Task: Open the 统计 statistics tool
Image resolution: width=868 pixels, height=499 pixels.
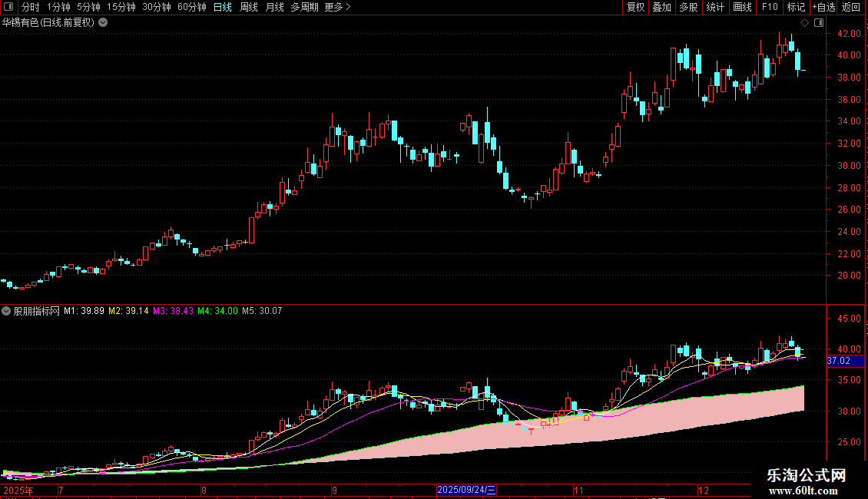Action: point(714,7)
